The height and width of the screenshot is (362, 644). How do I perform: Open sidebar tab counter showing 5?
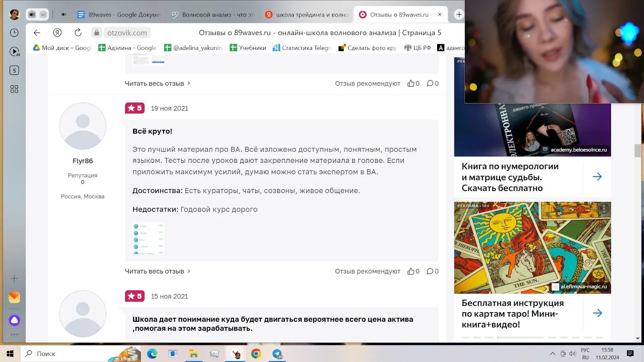14,70
